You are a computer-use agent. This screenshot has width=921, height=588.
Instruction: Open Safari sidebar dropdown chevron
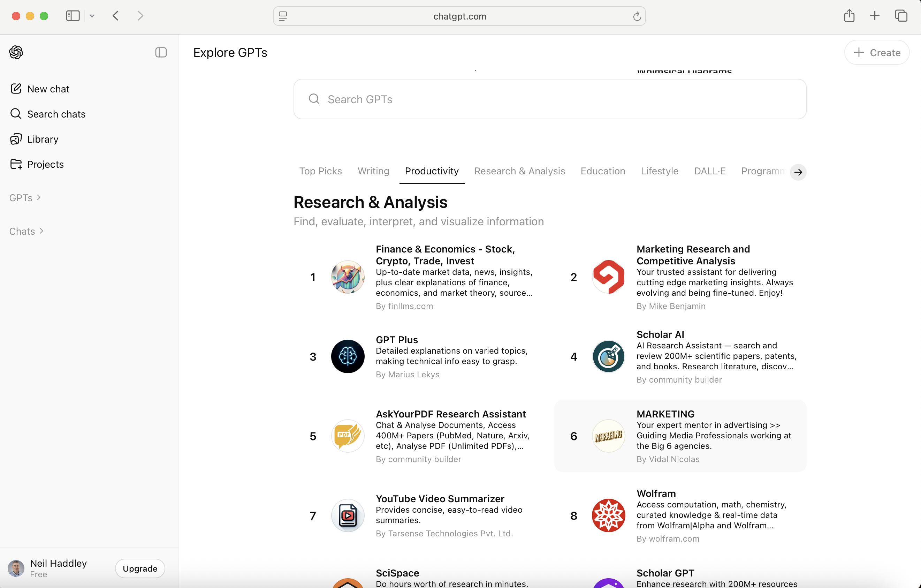[x=92, y=16]
